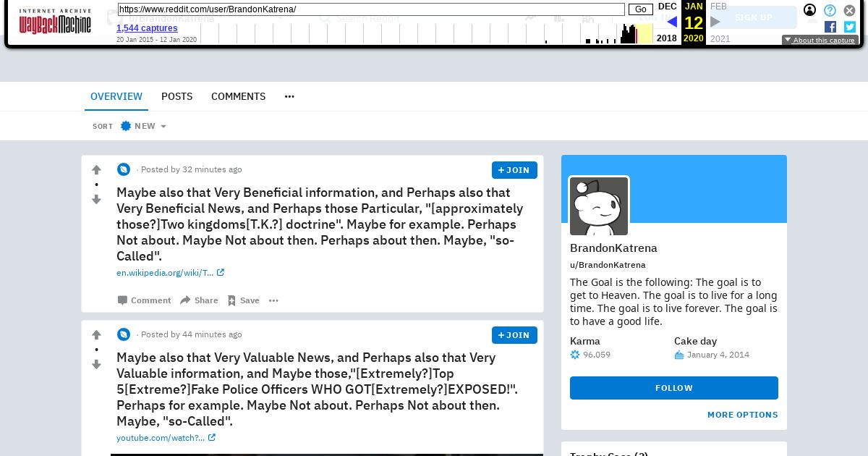Downvote the post from 32 minutes ago
This screenshot has width=868, height=456.
[x=96, y=199]
